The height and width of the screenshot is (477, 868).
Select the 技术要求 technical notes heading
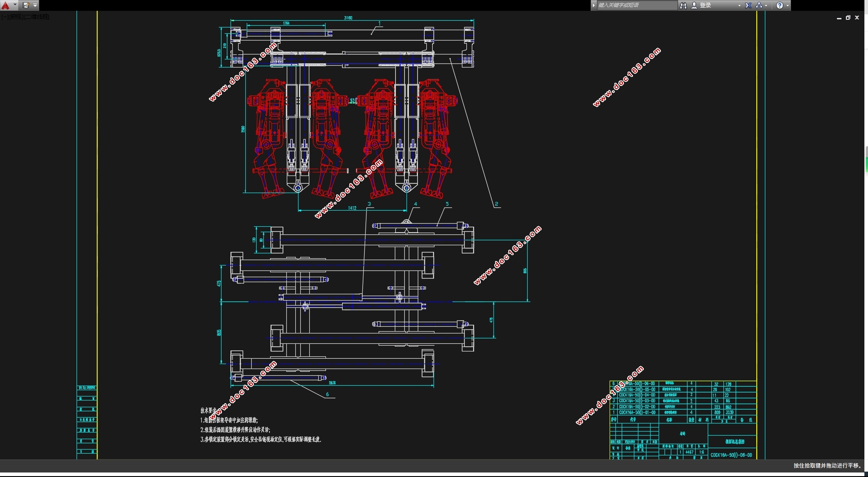208,410
